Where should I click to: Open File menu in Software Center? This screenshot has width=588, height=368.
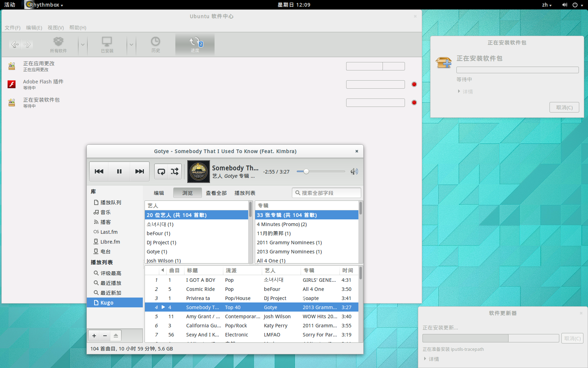(13, 28)
